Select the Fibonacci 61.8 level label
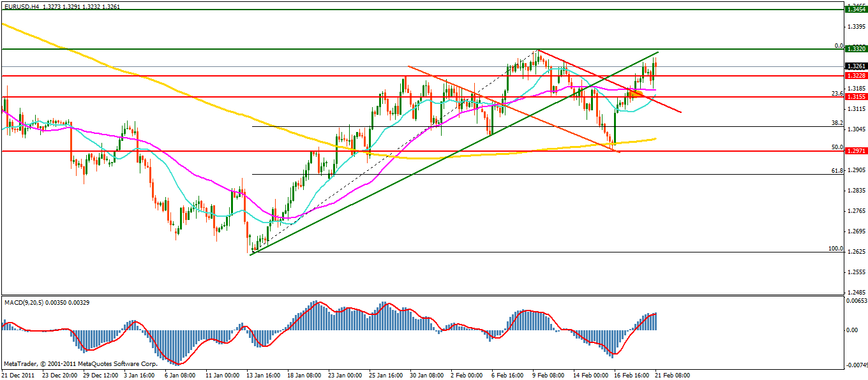The width and height of the screenshot is (868, 380). (837, 171)
